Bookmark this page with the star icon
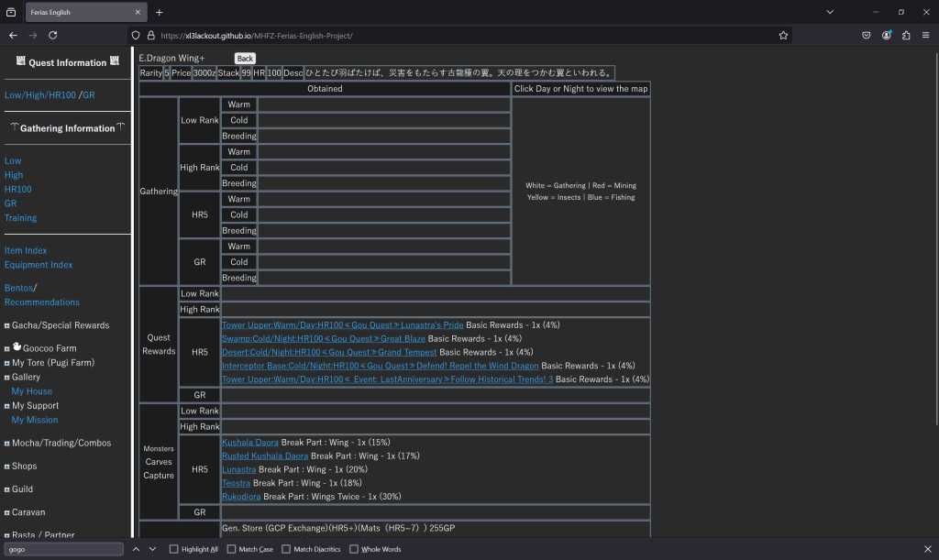This screenshot has height=560, width=939. pos(783,36)
